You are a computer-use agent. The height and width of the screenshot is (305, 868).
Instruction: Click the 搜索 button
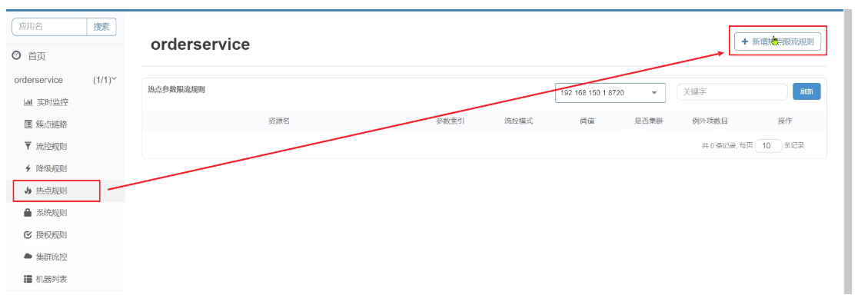(101, 27)
